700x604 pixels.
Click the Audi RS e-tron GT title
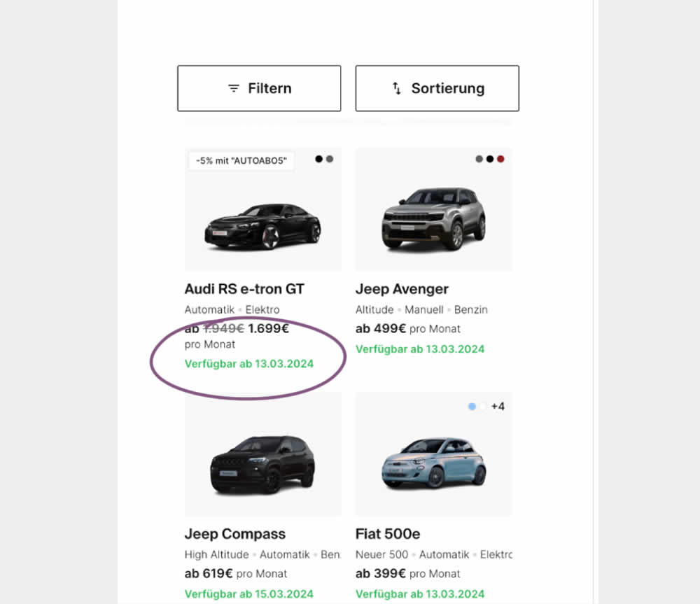pos(244,289)
